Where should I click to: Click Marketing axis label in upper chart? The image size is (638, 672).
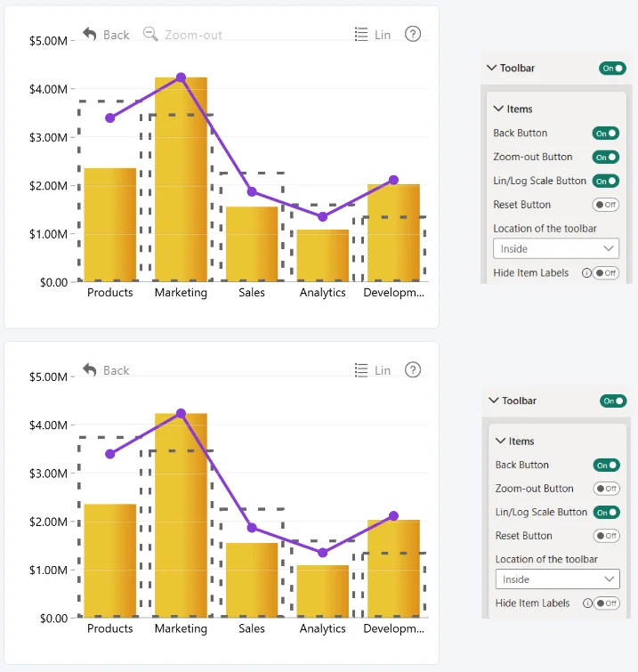pyautogui.click(x=181, y=293)
